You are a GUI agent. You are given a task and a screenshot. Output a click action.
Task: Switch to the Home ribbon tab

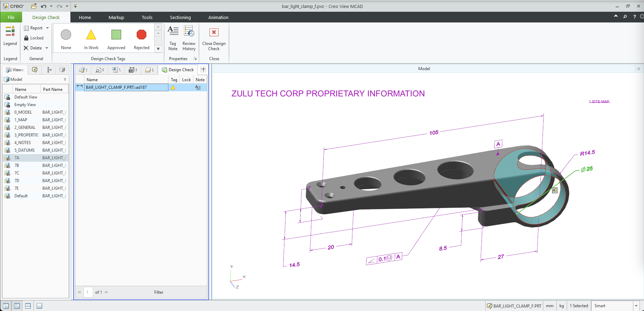(x=85, y=17)
